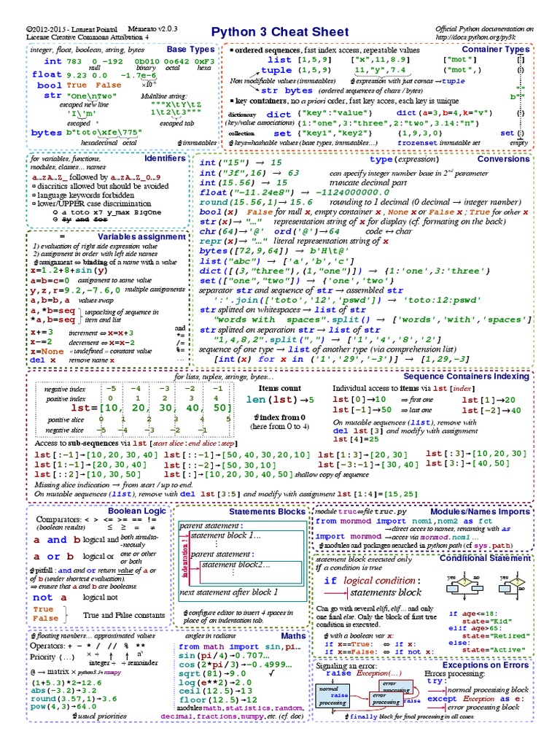The height and width of the screenshot is (747, 560).
Task: Select the lst=[10, 20, 30, 40, 50] row
Action: (152, 408)
